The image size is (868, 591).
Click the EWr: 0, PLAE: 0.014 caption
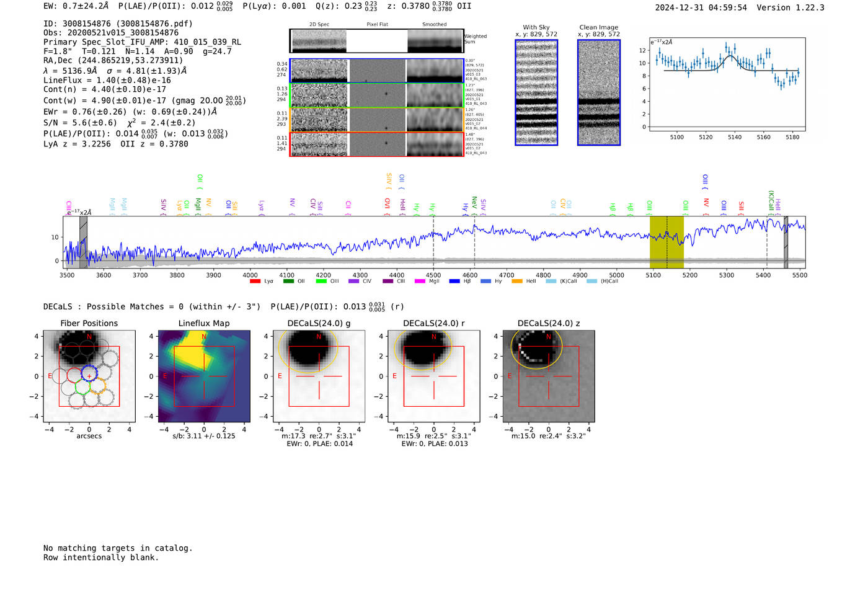click(319, 444)
